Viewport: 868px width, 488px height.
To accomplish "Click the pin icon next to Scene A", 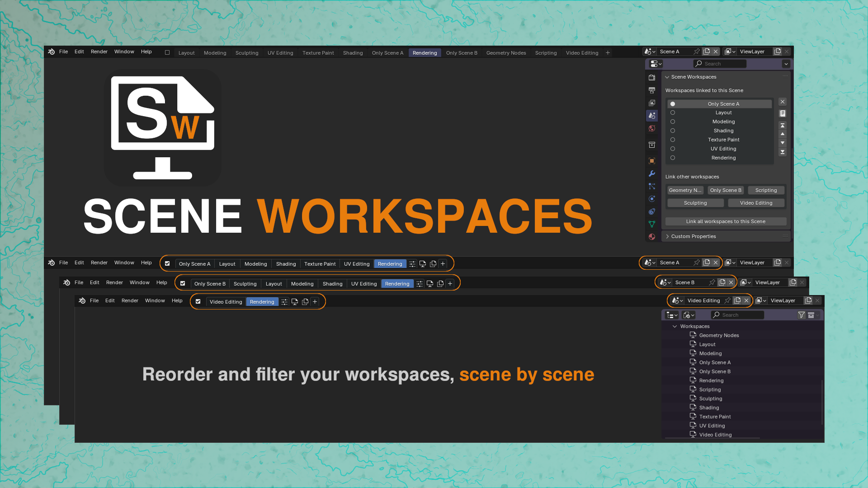I will click(x=697, y=52).
